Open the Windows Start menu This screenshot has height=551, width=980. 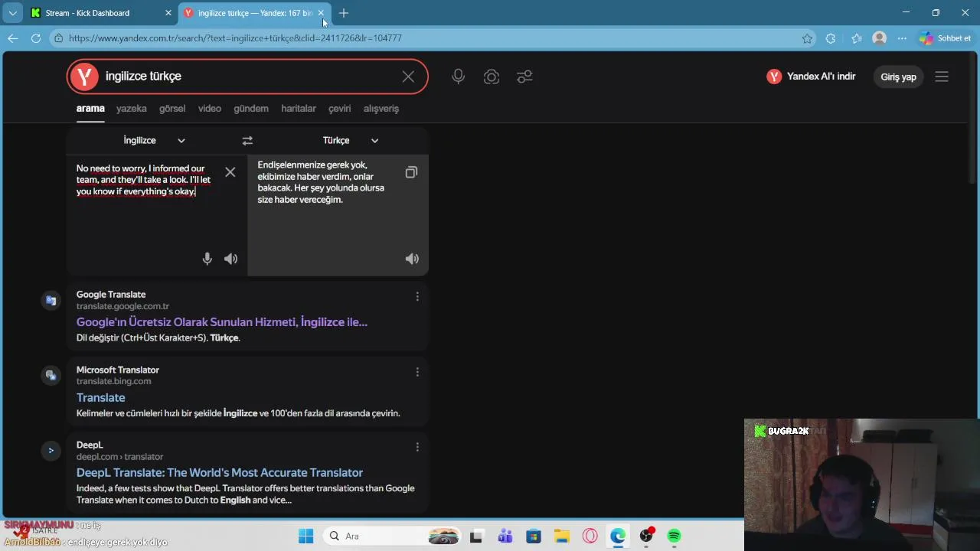pyautogui.click(x=305, y=536)
